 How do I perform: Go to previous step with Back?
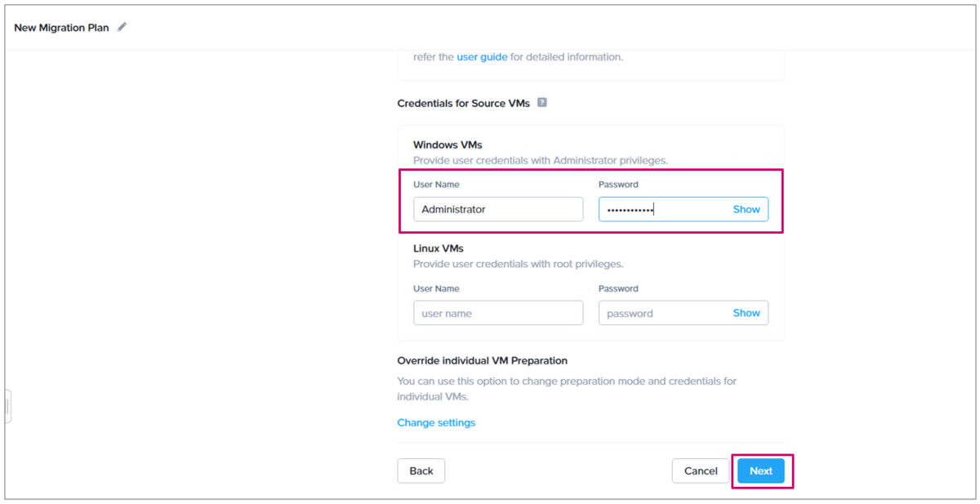[x=421, y=471]
